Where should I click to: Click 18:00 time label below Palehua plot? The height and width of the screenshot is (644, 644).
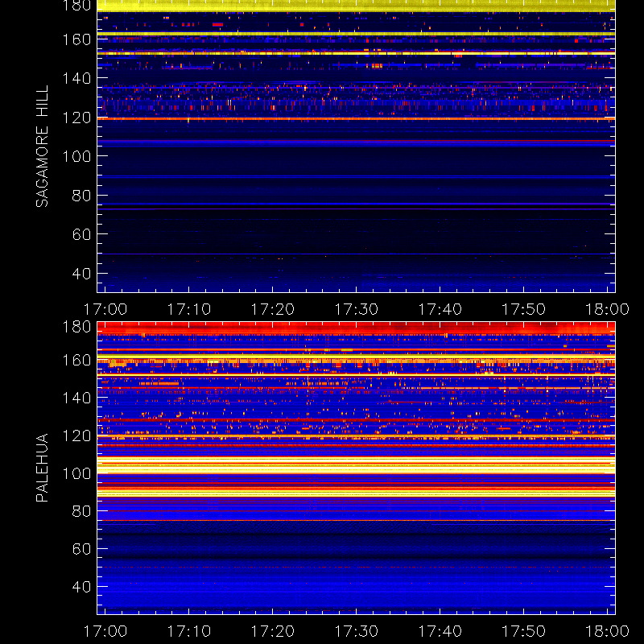point(608,631)
